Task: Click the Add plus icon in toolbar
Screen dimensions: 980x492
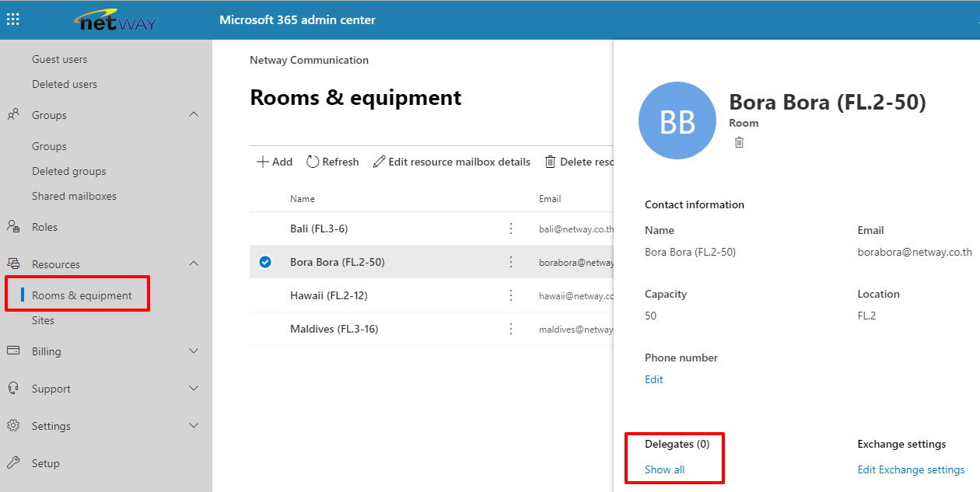Action: [262, 162]
